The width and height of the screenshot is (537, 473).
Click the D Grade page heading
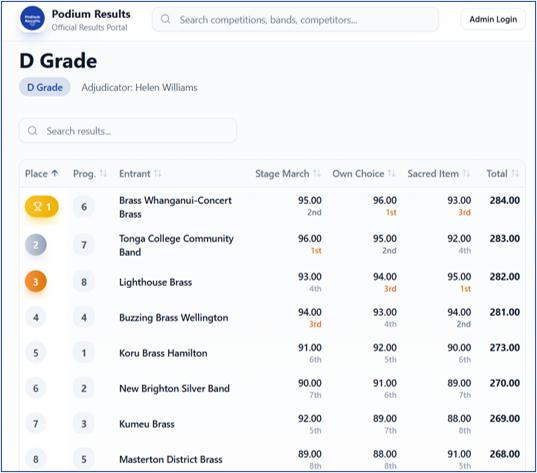58,61
